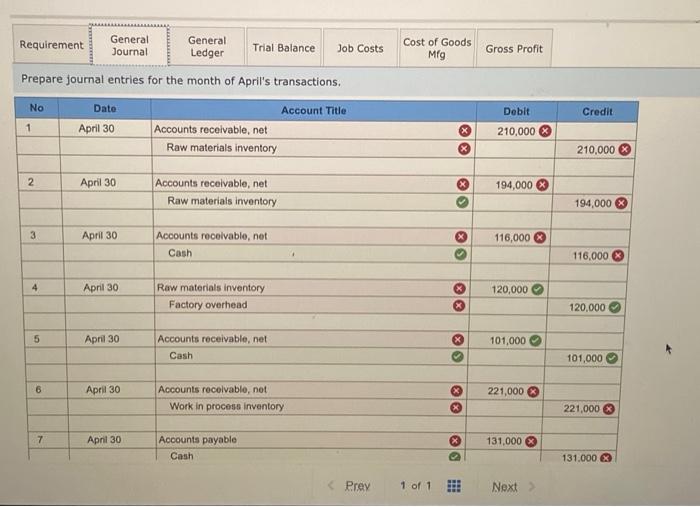
Task: Click red X next to 221,000 debit
Action: pos(533,392)
